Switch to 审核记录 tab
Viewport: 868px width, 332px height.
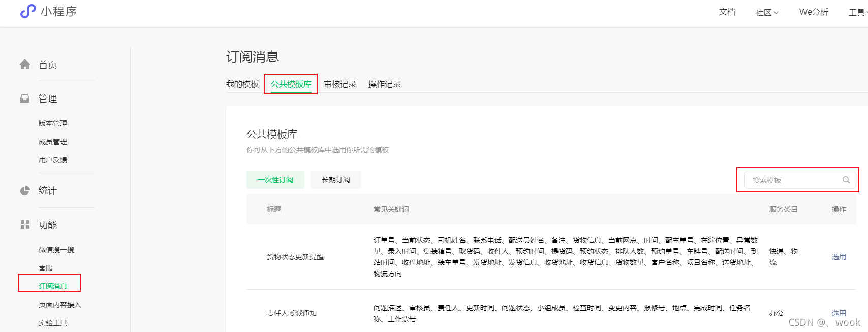[340, 84]
